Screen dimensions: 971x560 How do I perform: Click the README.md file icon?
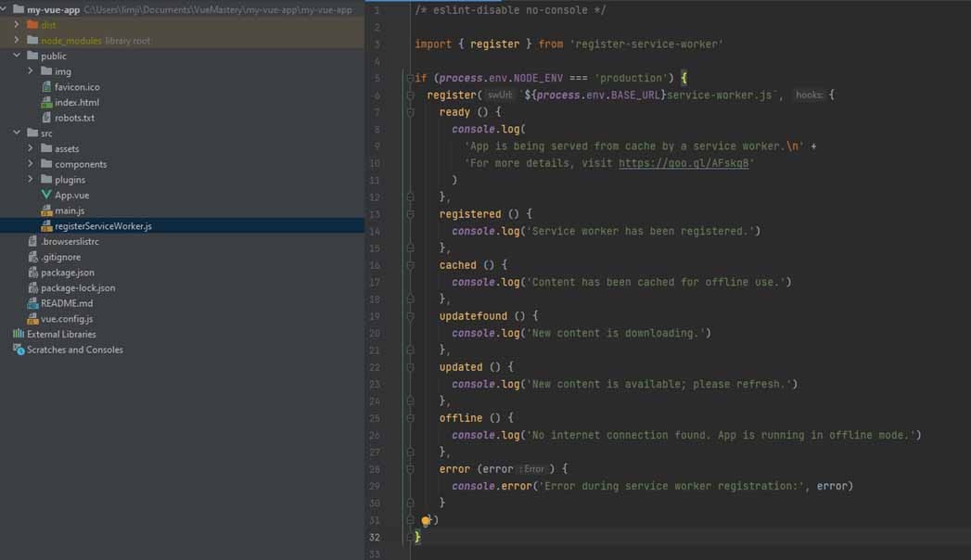pos(33,303)
